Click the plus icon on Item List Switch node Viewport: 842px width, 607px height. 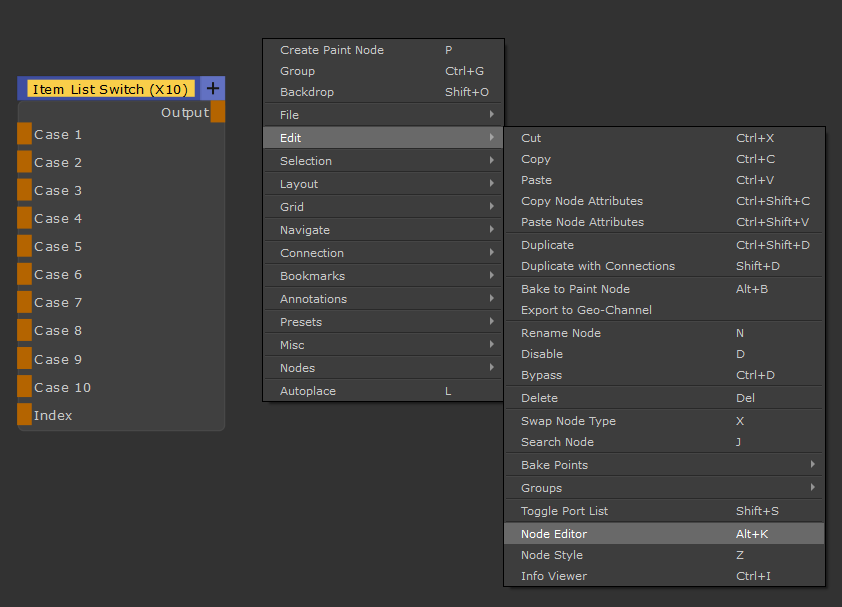click(212, 88)
